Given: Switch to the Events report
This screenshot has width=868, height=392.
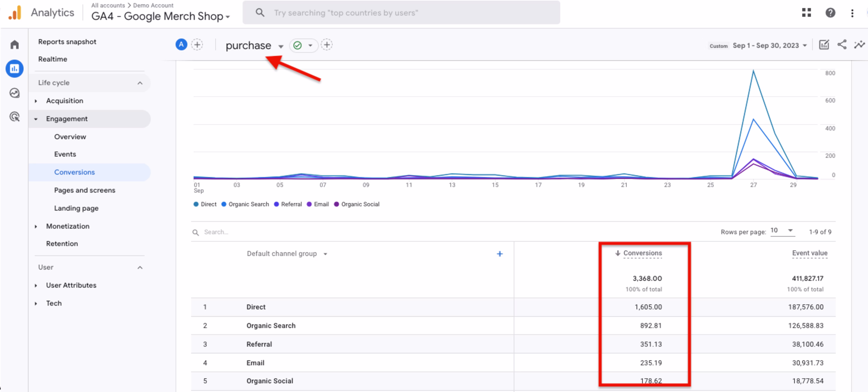Looking at the screenshot, I should (65, 154).
